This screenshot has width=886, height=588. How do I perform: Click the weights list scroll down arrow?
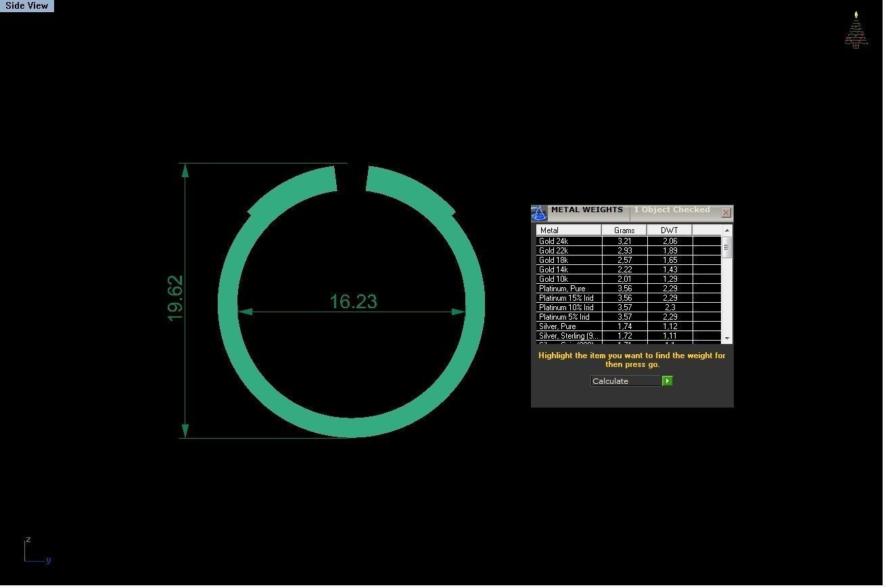point(727,338)
